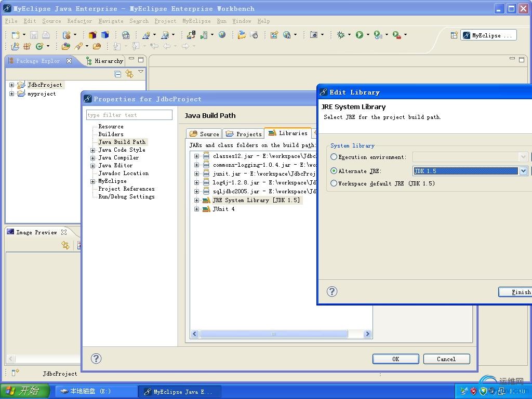Click right arrow of libraries scrollbar
The image size is (532, 399).
[367, 334]
